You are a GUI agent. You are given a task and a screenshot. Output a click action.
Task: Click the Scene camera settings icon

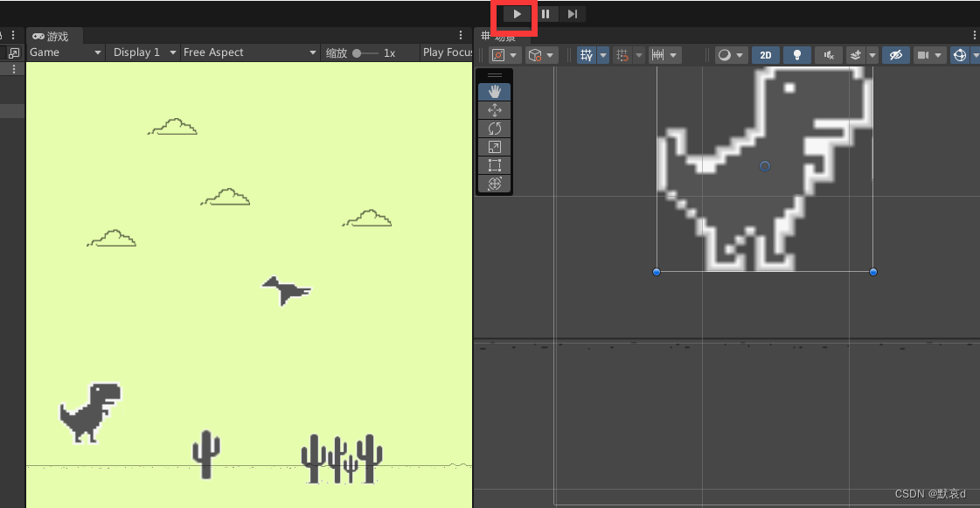click(x=923, y=55)
